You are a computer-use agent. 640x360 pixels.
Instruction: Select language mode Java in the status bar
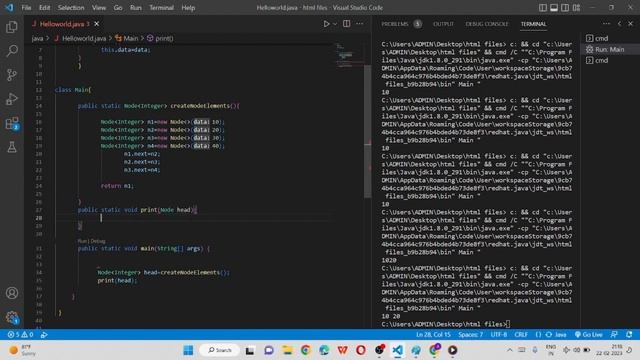tap(560, 335)
